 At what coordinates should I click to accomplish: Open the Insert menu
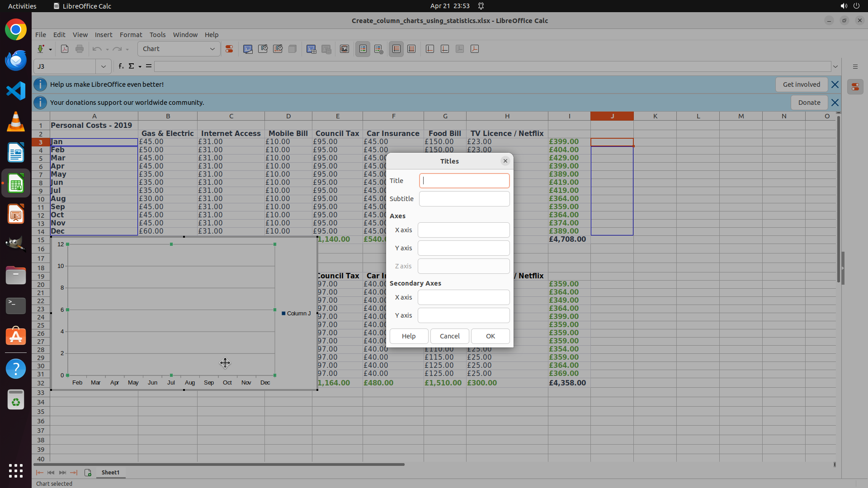103,35
